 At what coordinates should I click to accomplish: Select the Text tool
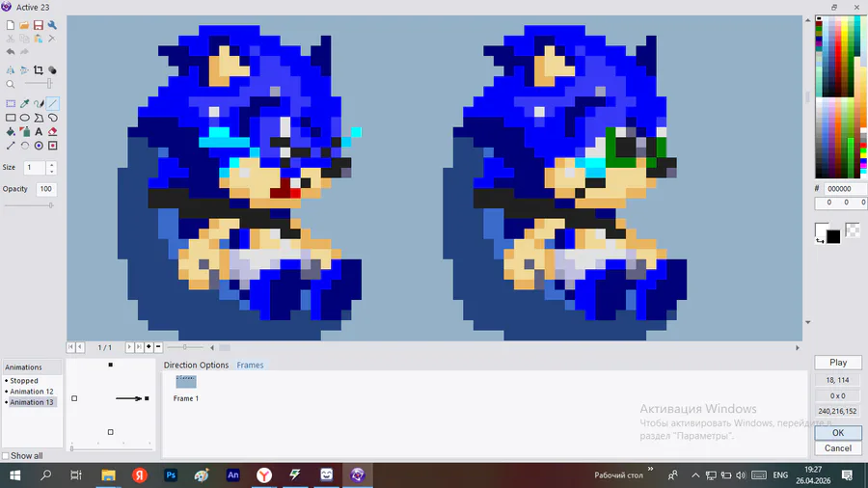(x=39, y=132)
